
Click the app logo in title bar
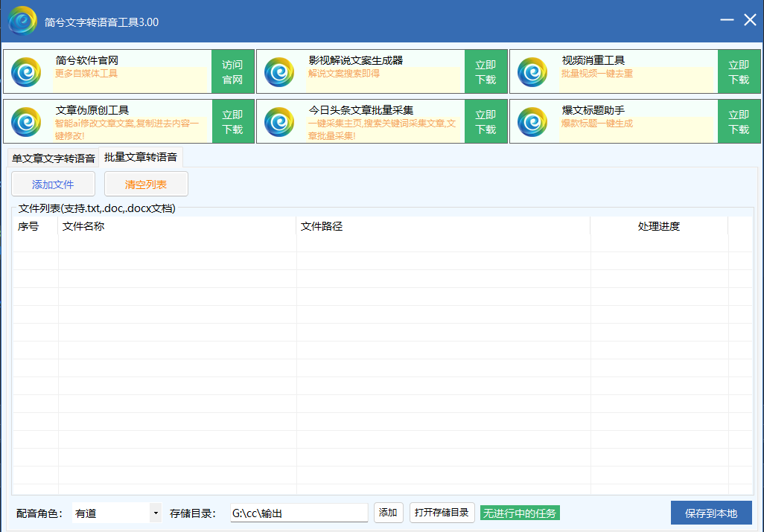(23, 21)
